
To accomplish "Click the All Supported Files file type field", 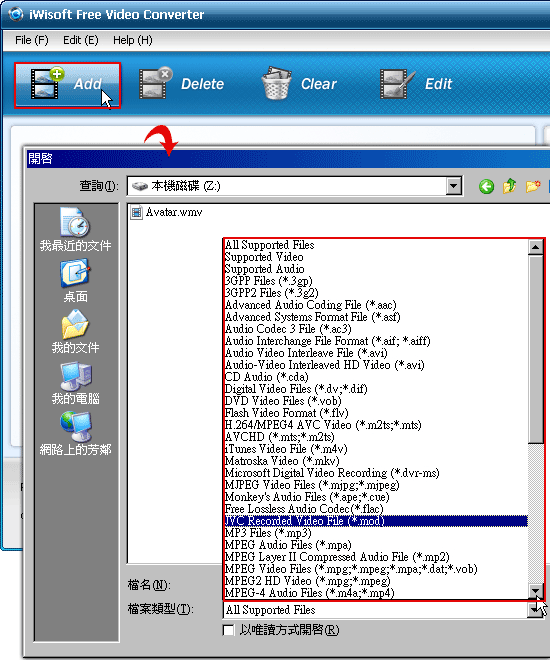I will click(375, 609).
